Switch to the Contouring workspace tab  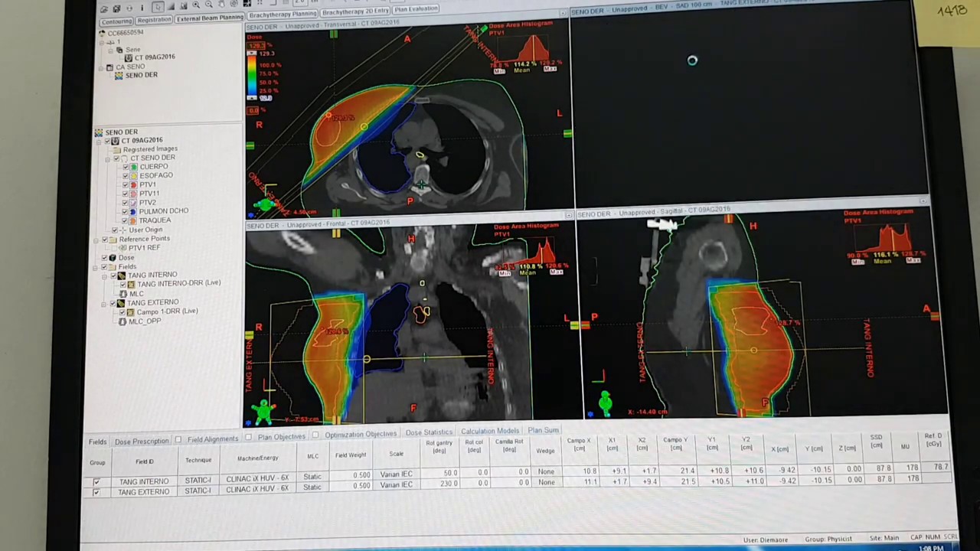tap(116, 21)
